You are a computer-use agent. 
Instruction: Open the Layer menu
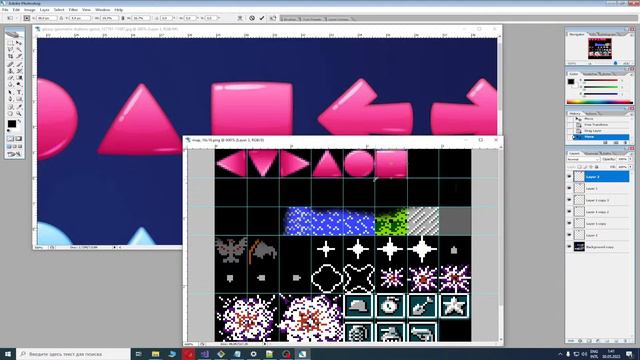click(x=44, y=9)
